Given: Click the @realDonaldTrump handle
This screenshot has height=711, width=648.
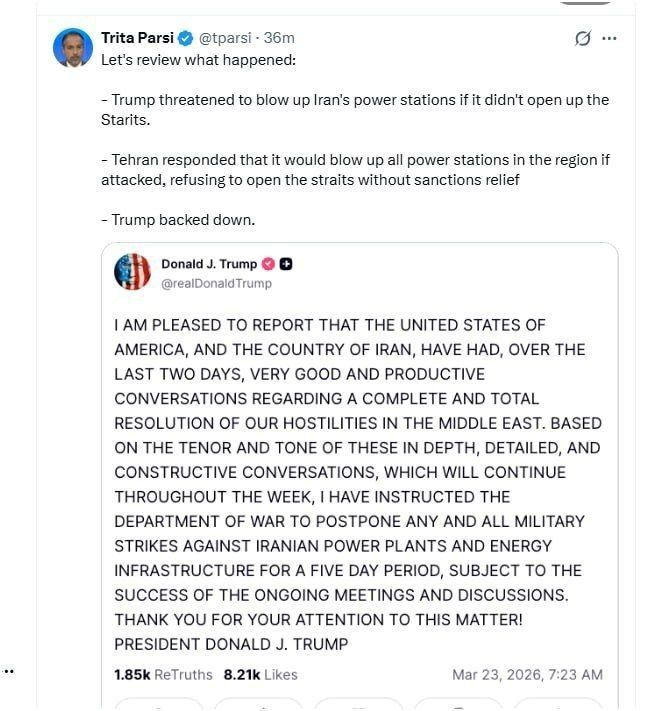Looking at the screenshot, I should click(x=216, y=283).
